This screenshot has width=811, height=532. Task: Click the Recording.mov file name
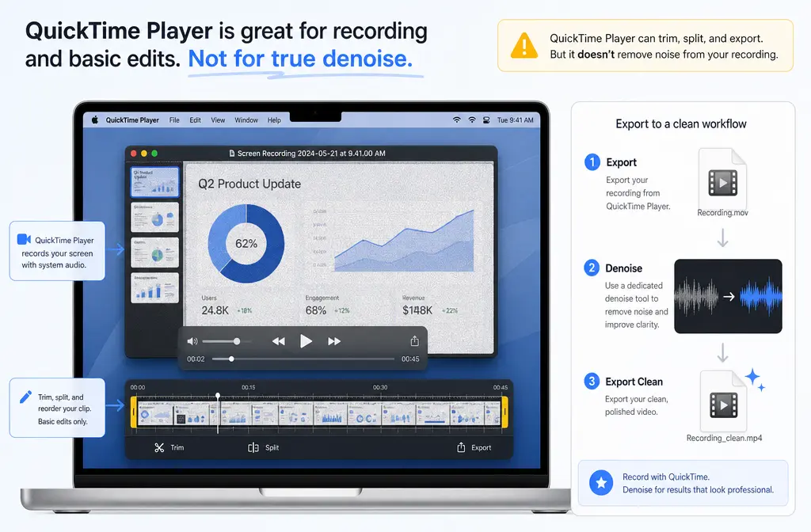pos(722,212)
